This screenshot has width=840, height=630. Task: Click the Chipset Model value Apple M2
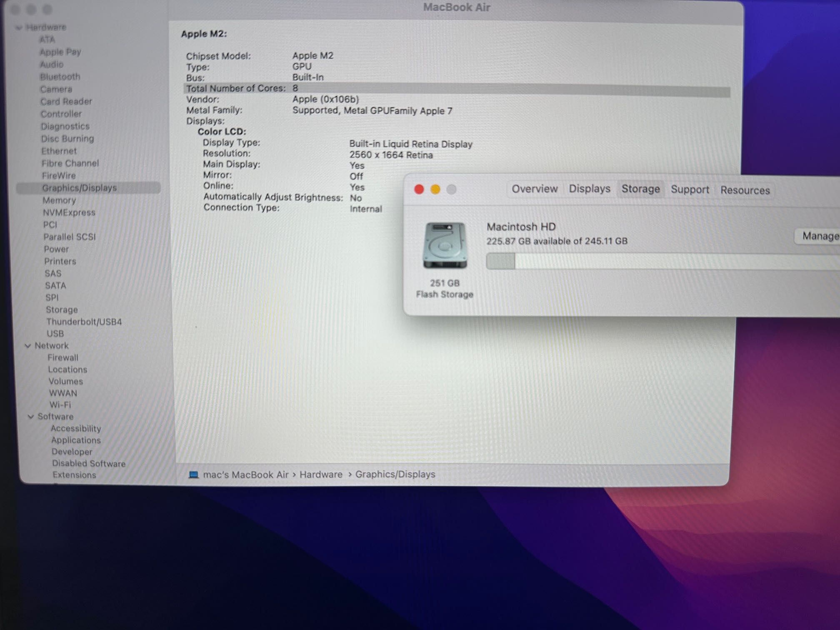click(x=313, y=56)
